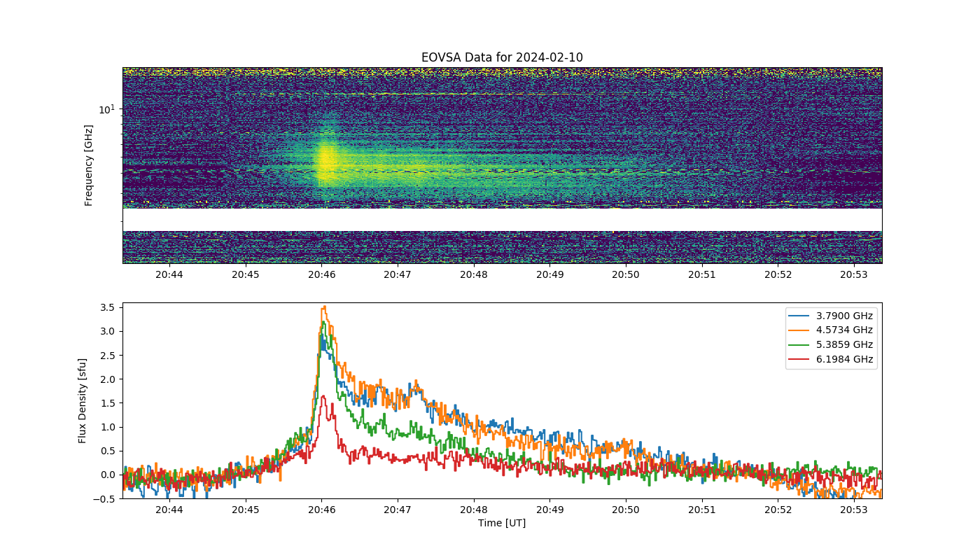Click the bright yellow burst in spectrogram
The height and width of the screenshot is (560, 980).
pos(325,162)
